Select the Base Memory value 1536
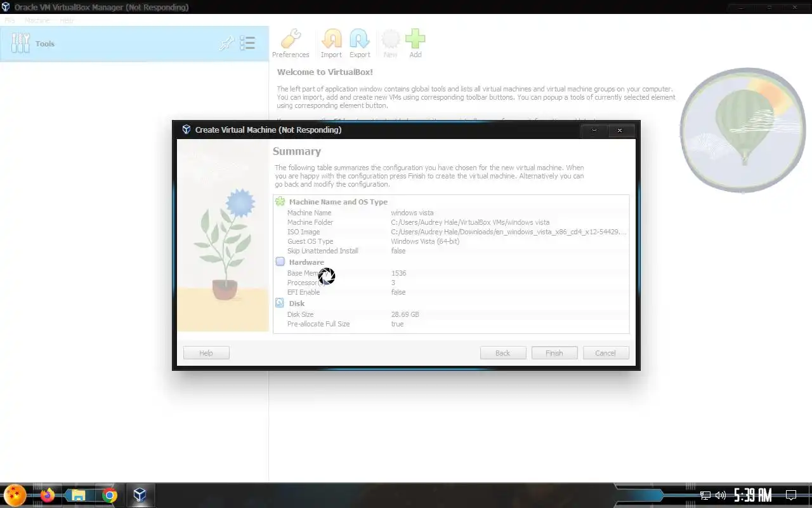812x508 pixels. coord(398,273)
